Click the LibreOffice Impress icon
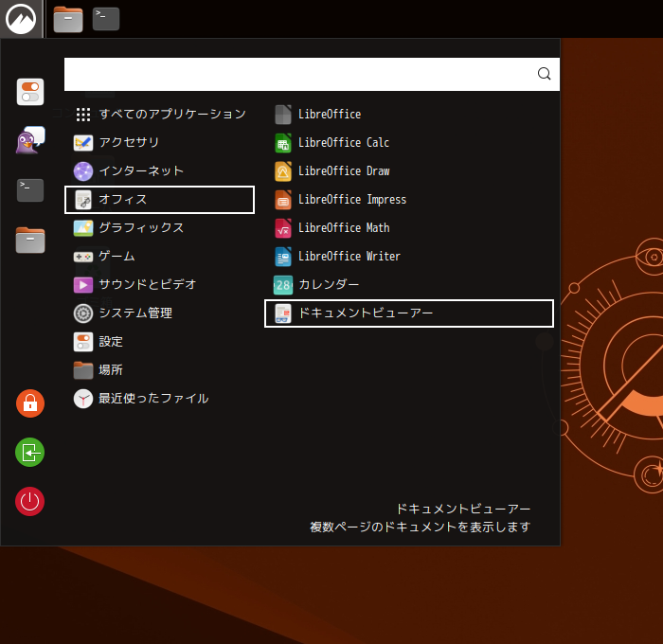Screen dimensions: 663x644 [x=283, y=200]
